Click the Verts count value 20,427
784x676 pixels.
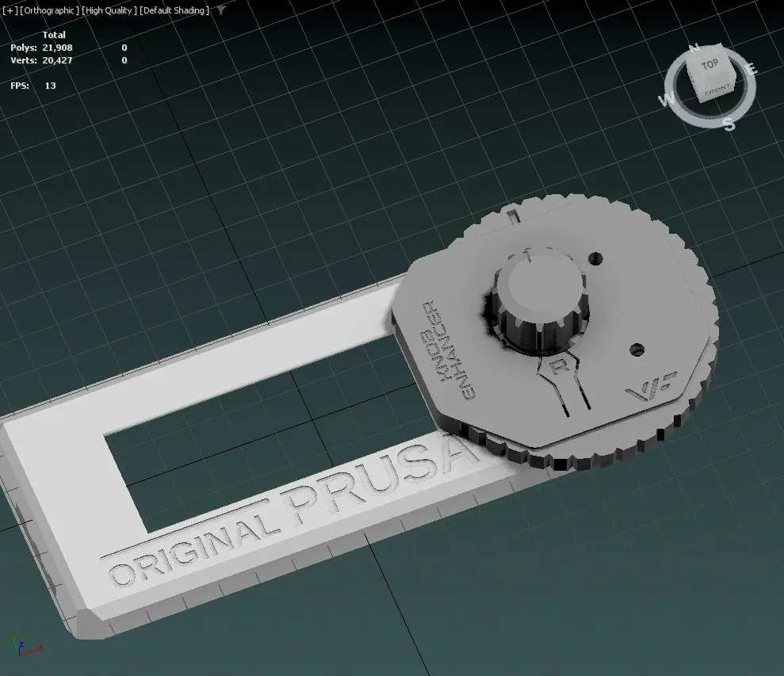click(x=58, y=60)
